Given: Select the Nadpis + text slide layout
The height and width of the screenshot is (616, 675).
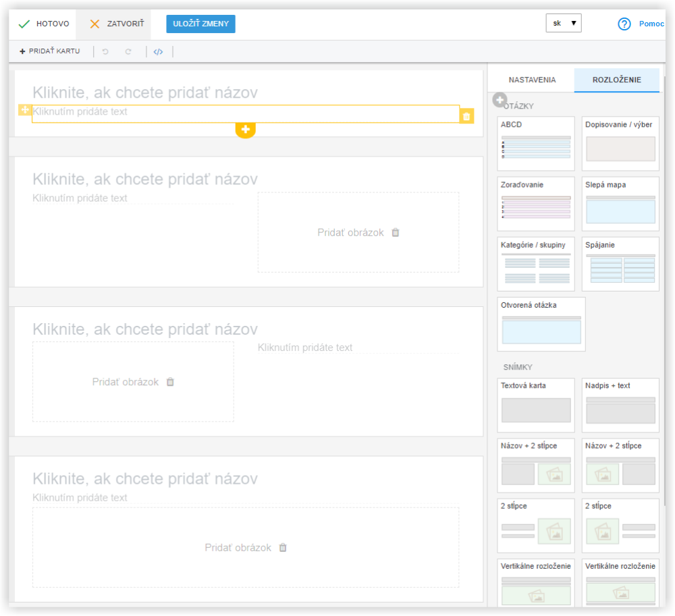Looking at the screenshot, I should pos(620,405).
